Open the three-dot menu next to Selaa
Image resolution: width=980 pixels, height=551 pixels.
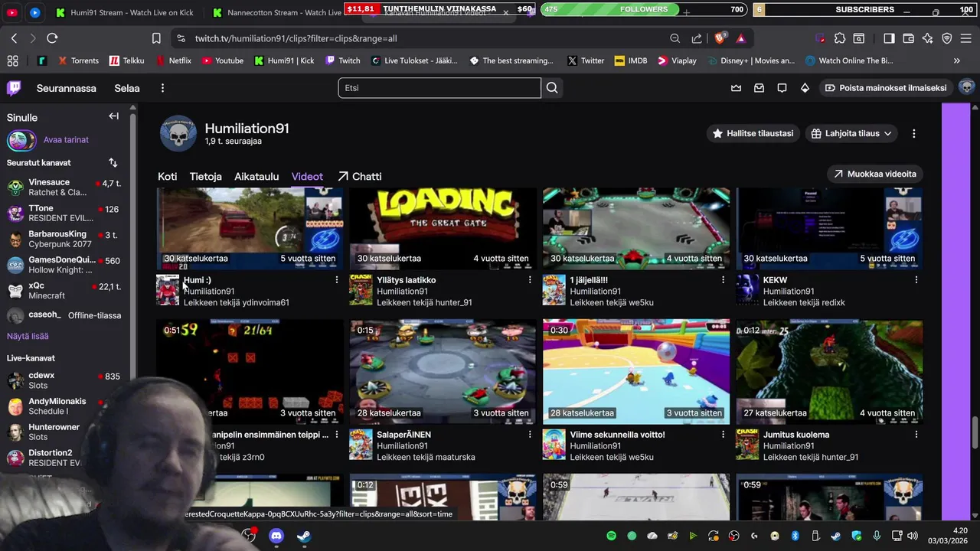(x=162, y=88)
